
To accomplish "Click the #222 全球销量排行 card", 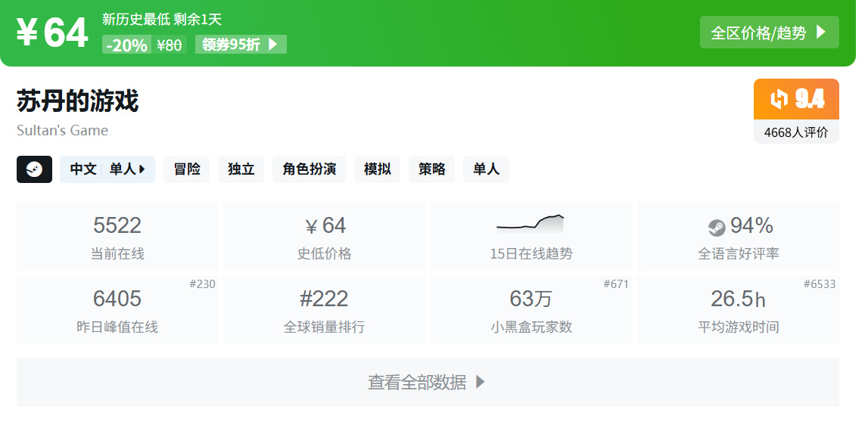I will [x=325, y=310].
